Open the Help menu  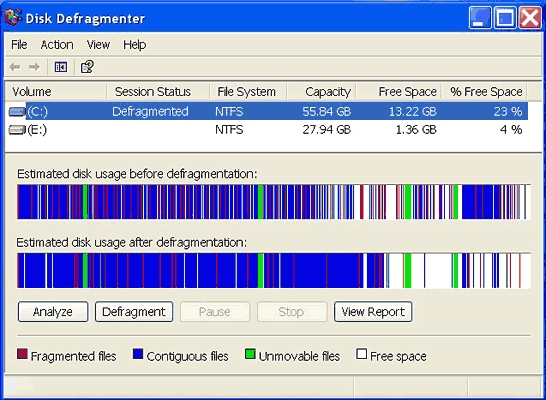(134, 45)
